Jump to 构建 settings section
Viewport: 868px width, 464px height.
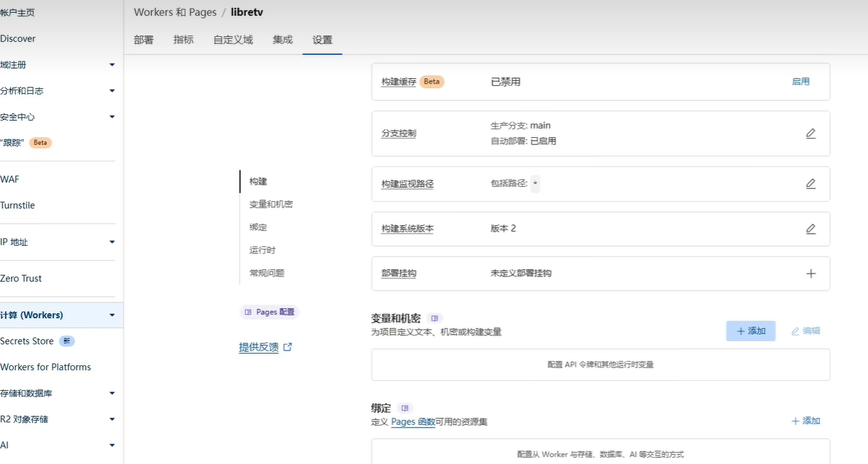click(258, 182)
